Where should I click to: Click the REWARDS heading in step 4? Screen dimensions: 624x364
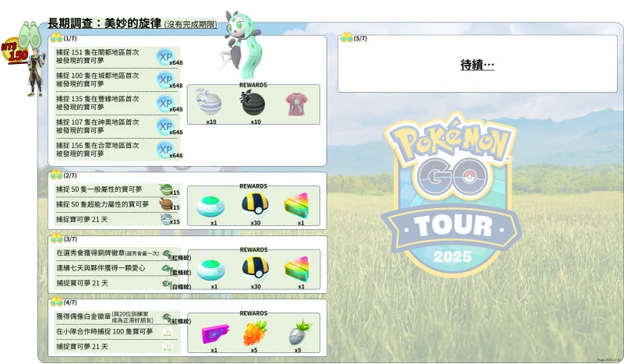pos(254,313)
